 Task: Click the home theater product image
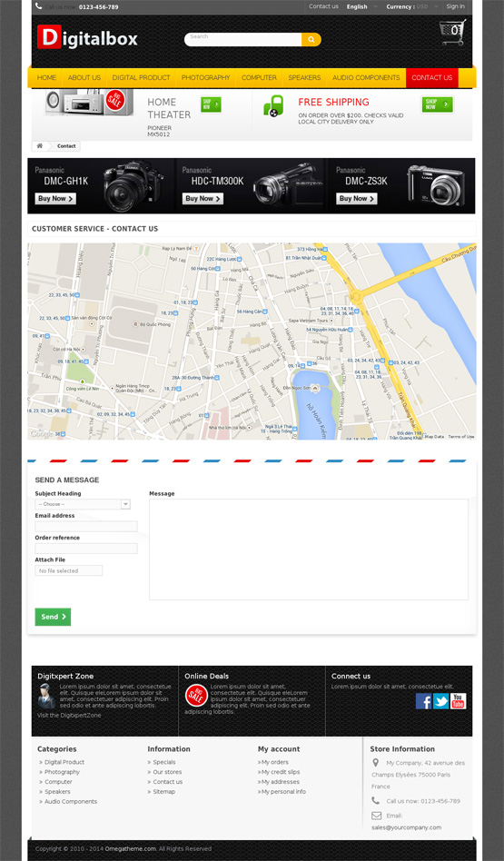click(x=90, y=102)
